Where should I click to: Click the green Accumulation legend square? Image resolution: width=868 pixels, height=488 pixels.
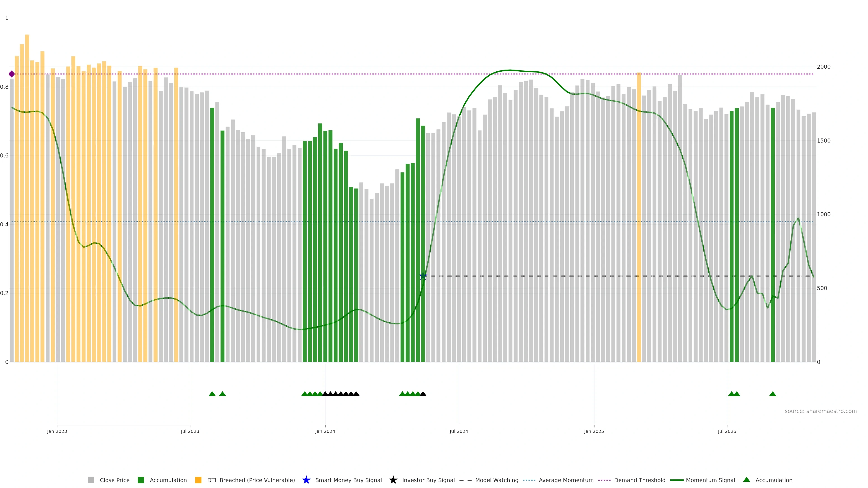point(141,480)
